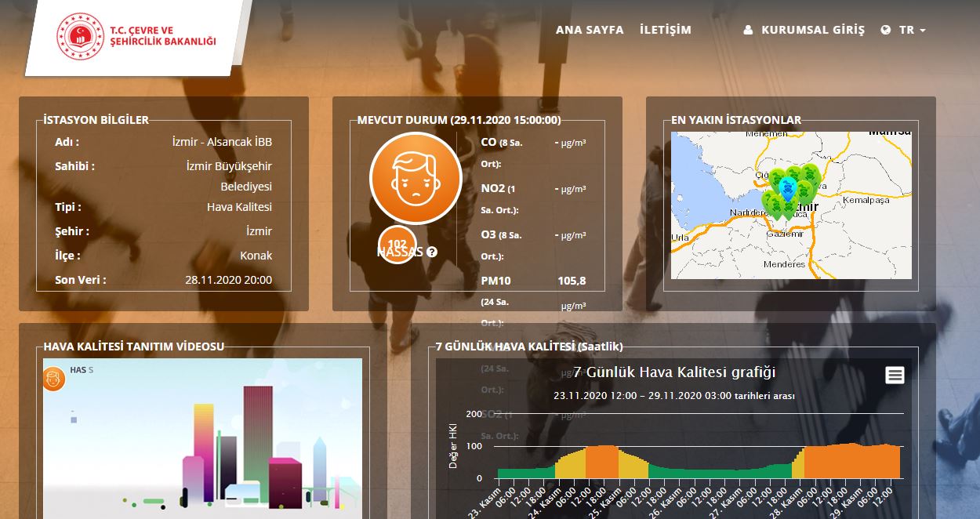Open the chart hamburger export menu
Image resolution: width=980 pixels, height=519 pixels.
(895, 376)
